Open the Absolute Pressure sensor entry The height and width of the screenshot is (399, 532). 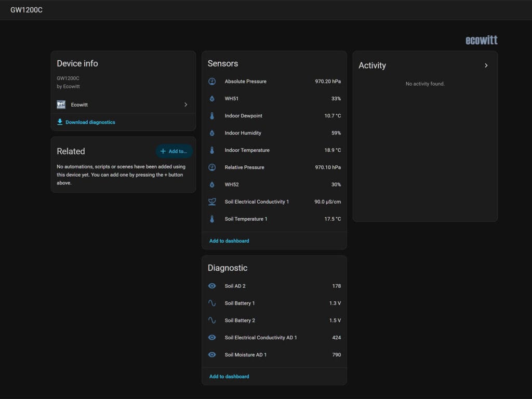[274, 82]
